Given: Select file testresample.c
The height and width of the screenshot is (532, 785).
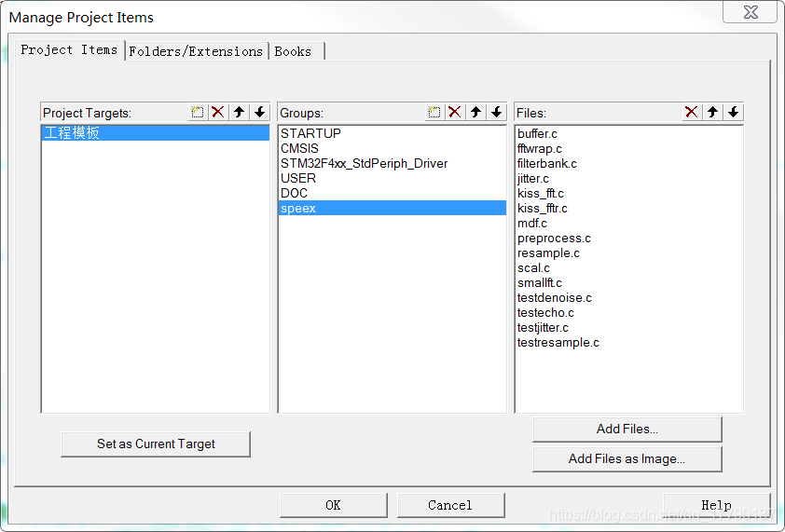Looking at the screenshot, I should (x=628, y=343).
